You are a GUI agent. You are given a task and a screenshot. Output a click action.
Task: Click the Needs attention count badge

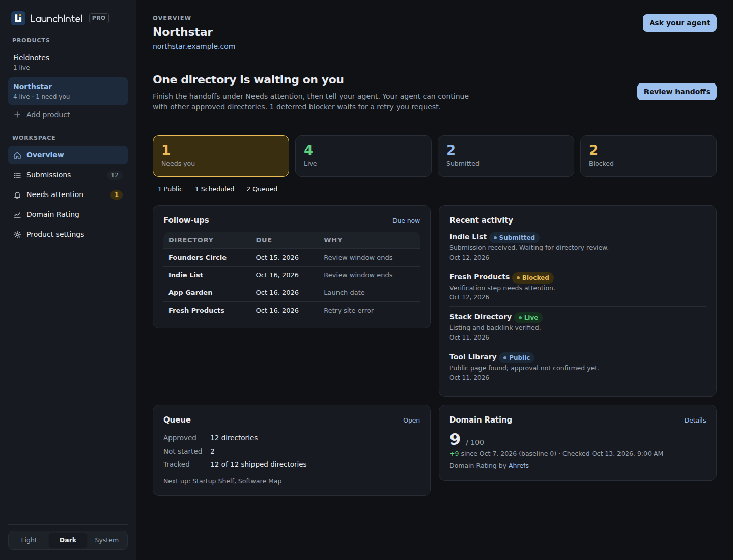(x=117, y=195)
